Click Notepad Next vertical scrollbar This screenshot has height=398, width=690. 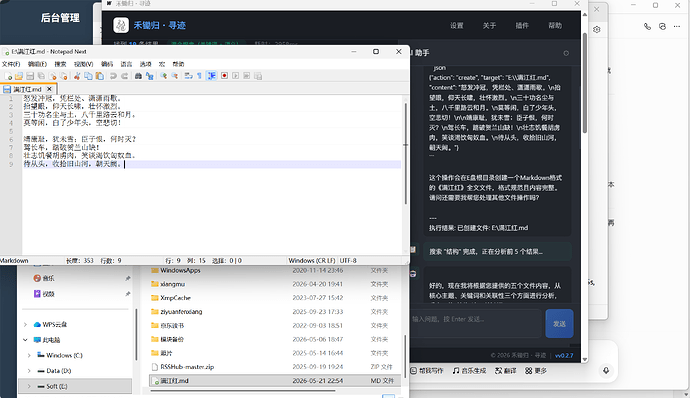coord(405,154)
